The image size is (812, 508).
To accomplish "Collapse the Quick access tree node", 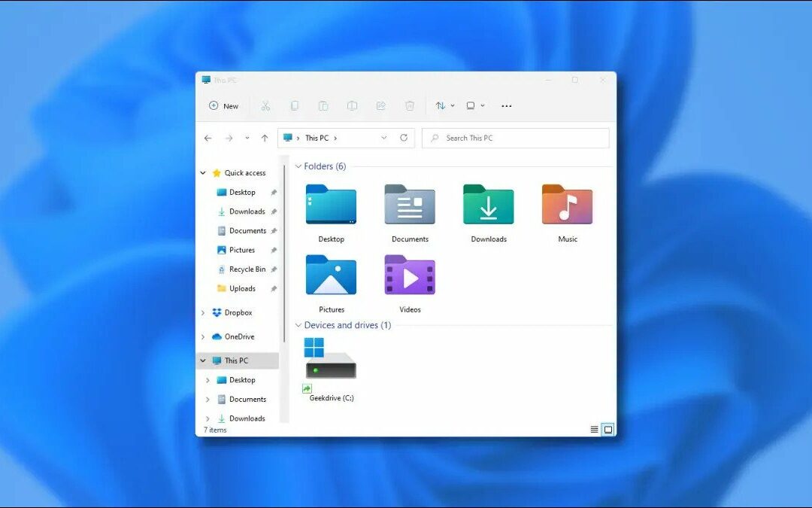I will point(203,173).
